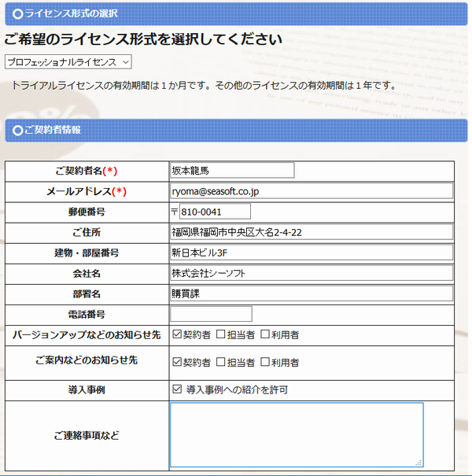Click the メールアドレス email field
Viewport: 472px width, 476px height.
click(x=311, y=191)
